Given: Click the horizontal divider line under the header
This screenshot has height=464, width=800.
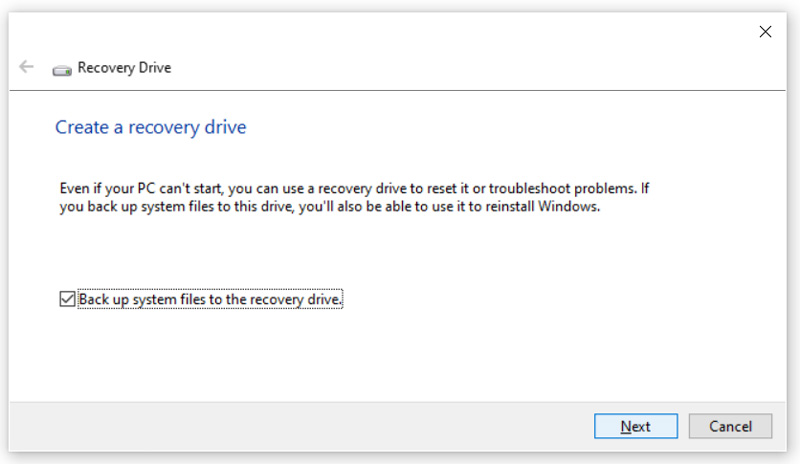Looking at the screenshot, I should click(x=400, y=90).
